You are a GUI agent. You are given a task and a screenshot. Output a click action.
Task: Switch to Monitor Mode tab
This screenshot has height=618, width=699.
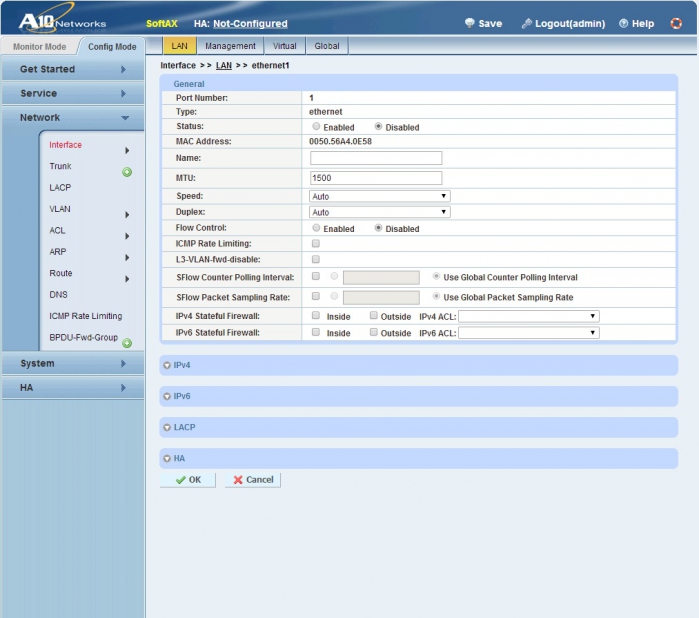pyautogui.click(x=39, y=46)
